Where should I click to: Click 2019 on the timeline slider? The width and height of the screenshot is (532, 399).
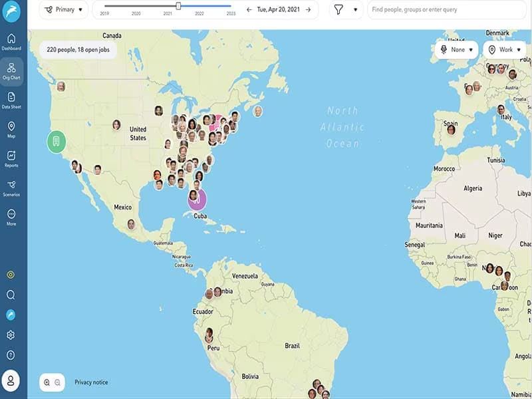point(104,13)
